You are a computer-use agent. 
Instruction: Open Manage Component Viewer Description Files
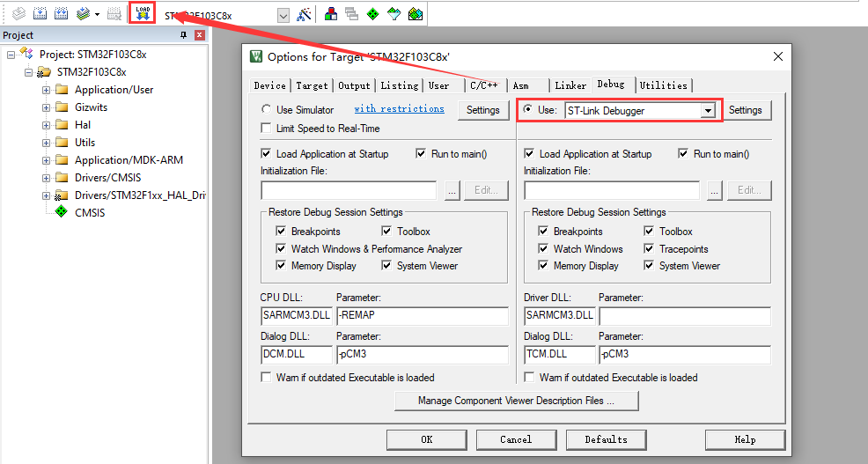pos(517,401)
